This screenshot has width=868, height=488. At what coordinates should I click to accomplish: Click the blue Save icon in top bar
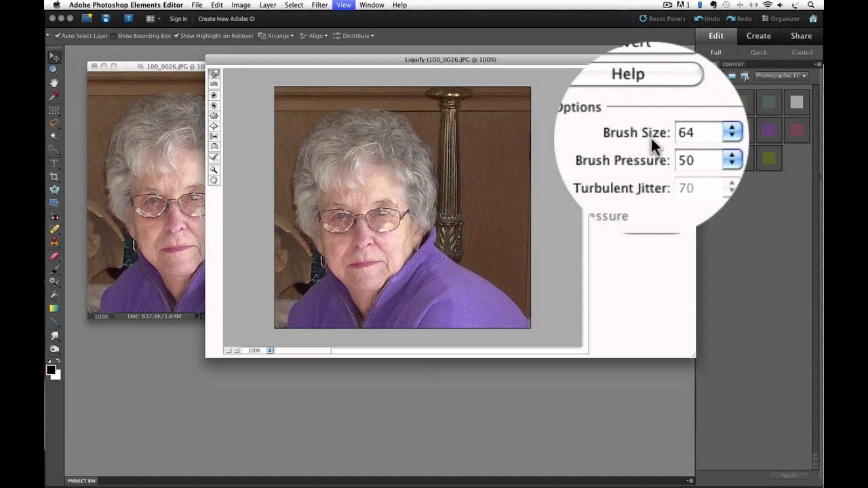tap(106, 18)
